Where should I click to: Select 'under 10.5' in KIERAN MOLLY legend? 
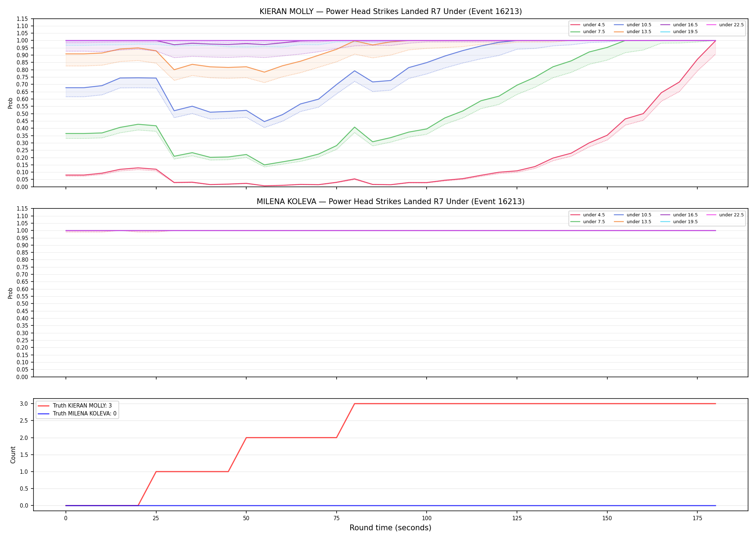[633, 25]
